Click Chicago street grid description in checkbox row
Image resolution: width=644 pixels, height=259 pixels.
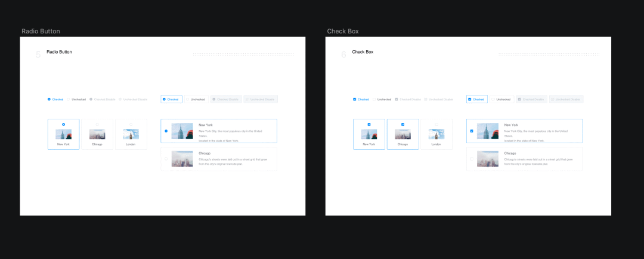pos(539,161)
